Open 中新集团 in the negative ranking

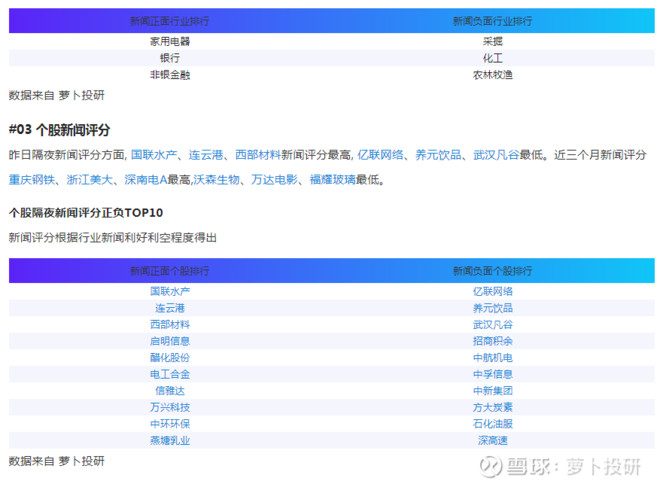(x=492, y=391)
